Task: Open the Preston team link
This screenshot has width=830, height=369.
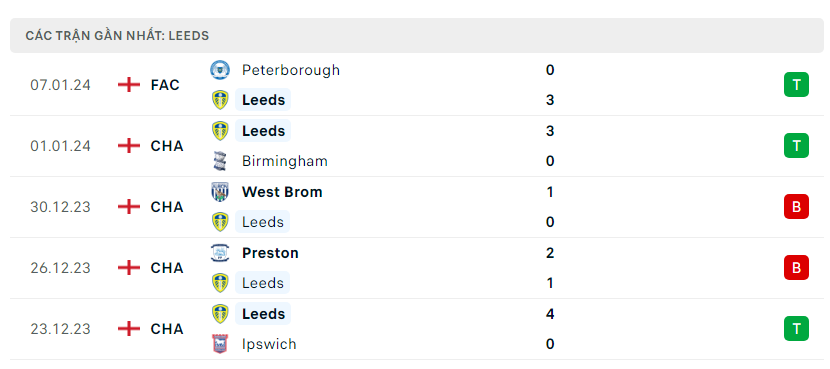Action: [x=270, y=253]
